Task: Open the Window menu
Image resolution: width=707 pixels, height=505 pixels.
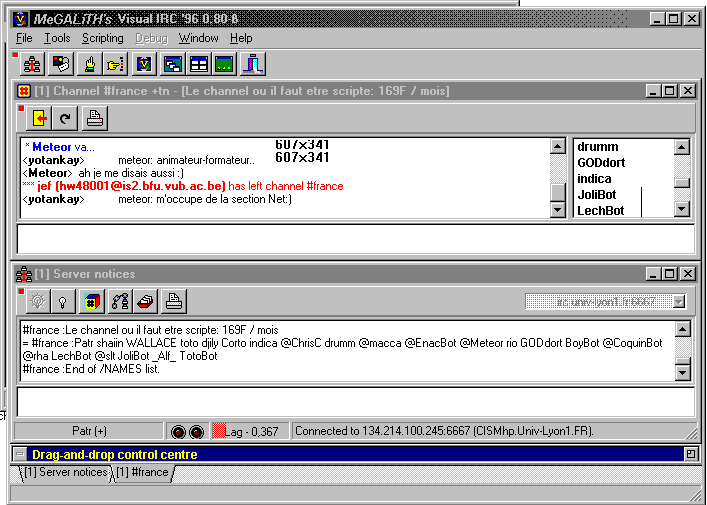Action: click(x=198, y=38)
